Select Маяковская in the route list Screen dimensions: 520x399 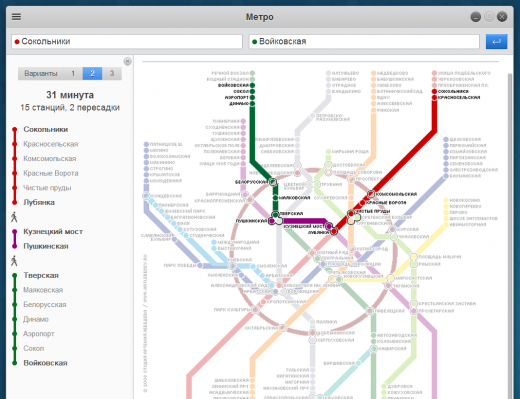click(x=43, y=290)
